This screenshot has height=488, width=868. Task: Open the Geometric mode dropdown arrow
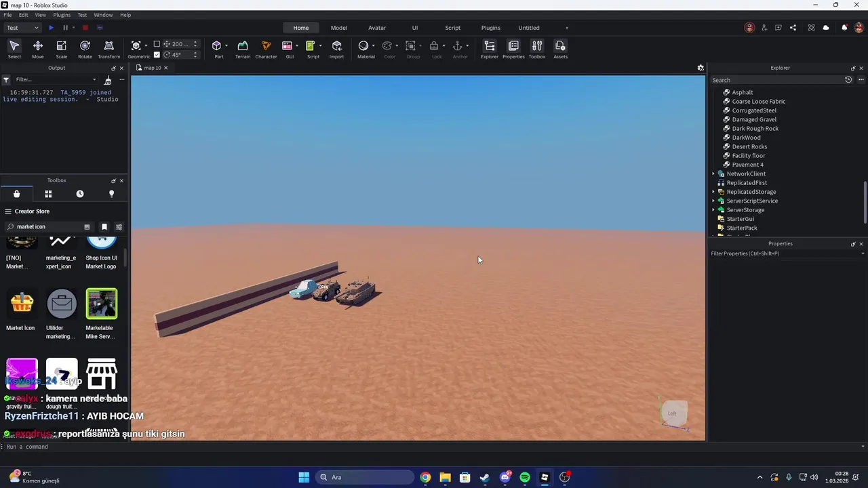click(x=146, y=46)
